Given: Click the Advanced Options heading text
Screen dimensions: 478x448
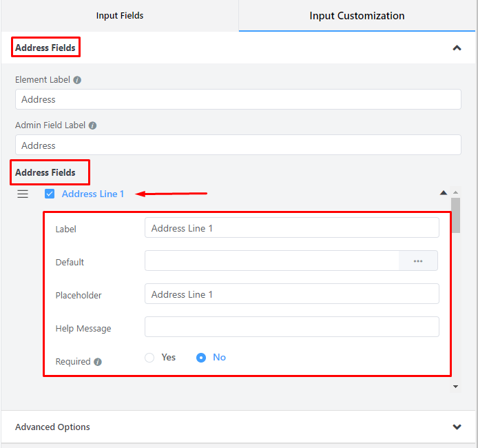Looking at the screenshot, I should click(x=52, y=427).
